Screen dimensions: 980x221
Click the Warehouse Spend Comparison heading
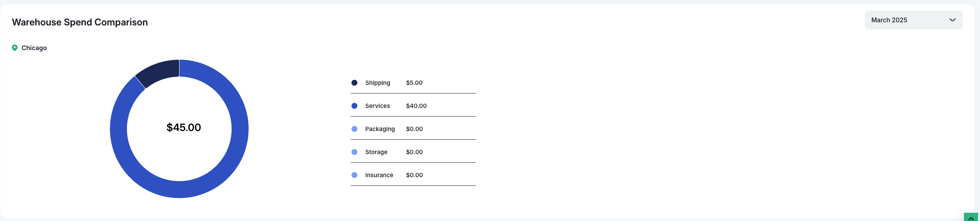pos(80,22)
